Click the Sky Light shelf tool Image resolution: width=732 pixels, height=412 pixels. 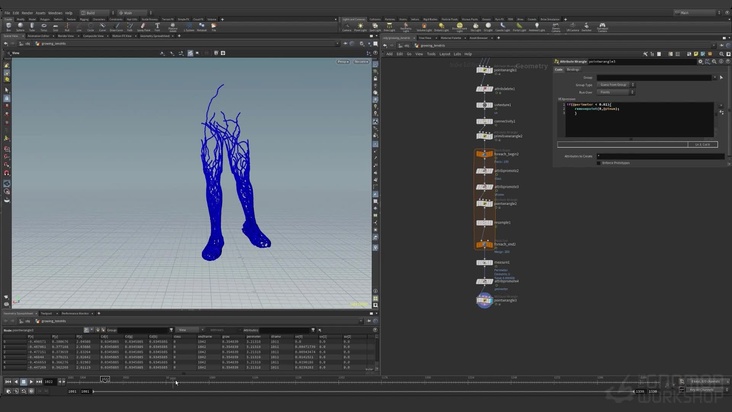coord(475,27)
